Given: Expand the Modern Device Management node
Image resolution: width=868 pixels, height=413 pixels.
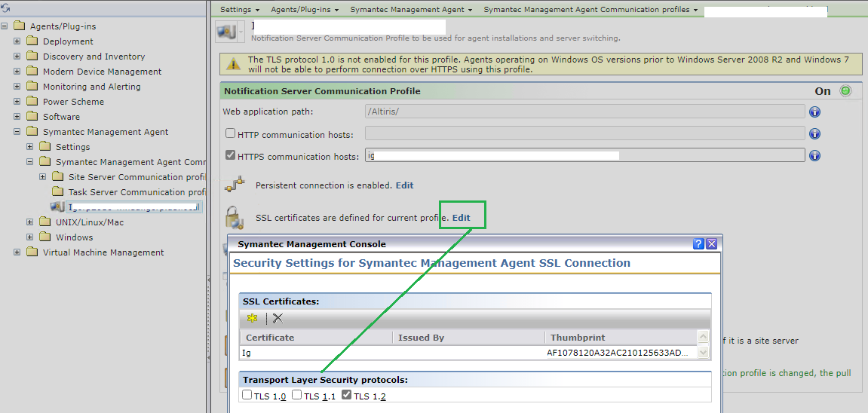Looking at the screenshot, I should click(x=17, y=72).
